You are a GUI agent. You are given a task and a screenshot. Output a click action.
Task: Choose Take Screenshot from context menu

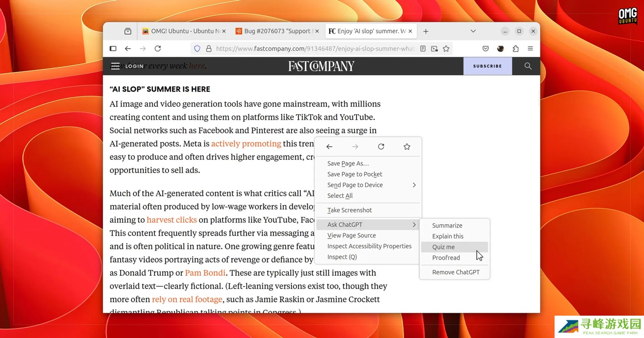tap(368, 210)
